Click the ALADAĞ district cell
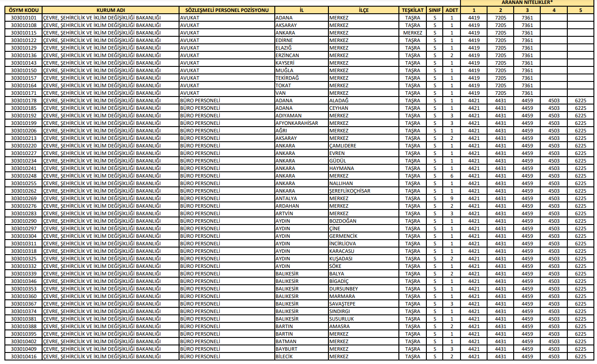Viewport: 597px width, 364px height. (x=363, y=101)
